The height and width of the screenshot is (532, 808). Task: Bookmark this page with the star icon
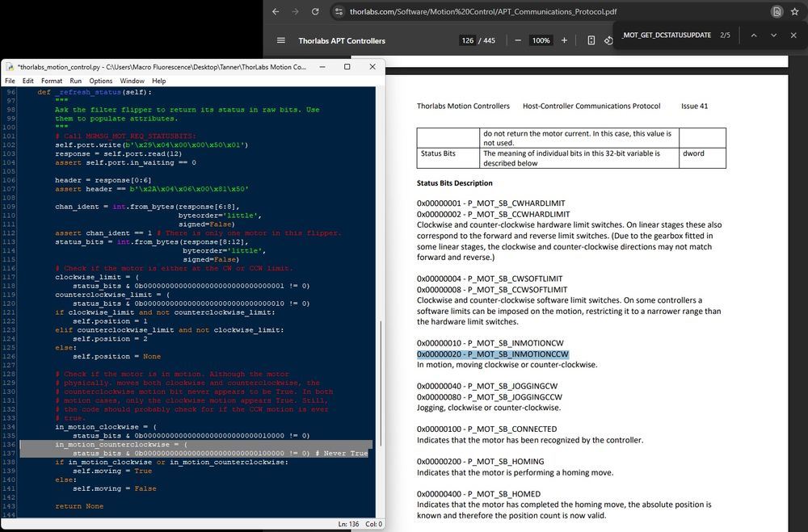797,12
